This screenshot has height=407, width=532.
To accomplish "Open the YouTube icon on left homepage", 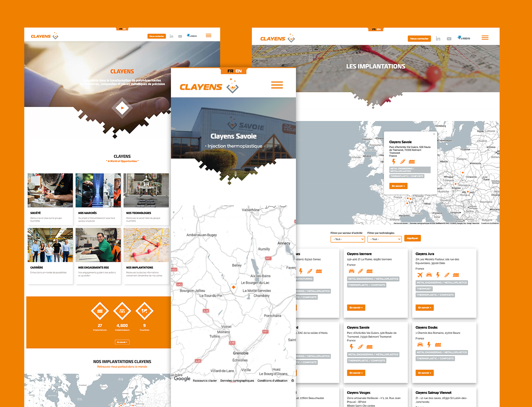I will [180, 36].
